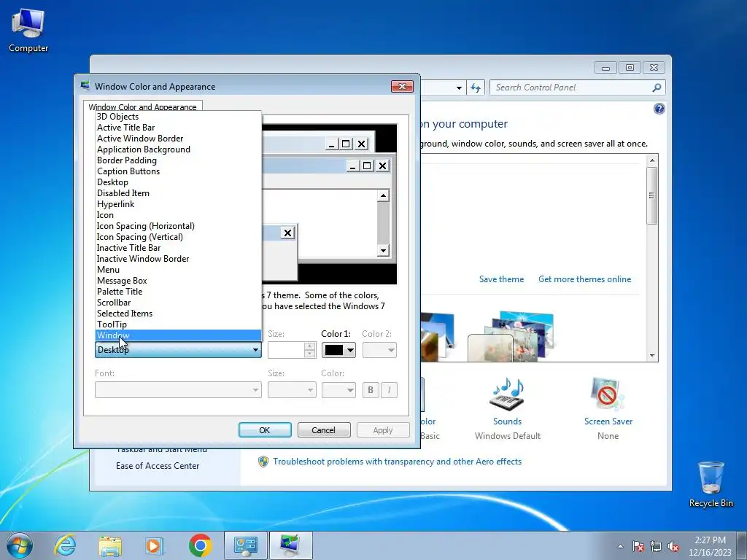The height and width of the screenshot is (560, 747).
Task: Choose Border Padding in the list
Action: pyautogui.click(x=178, y=160)
